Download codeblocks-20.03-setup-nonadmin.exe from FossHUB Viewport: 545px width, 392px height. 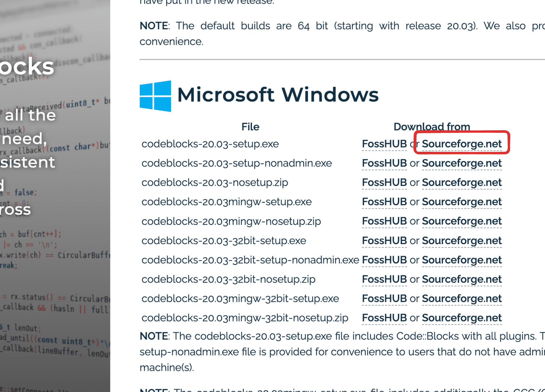coord(384,163)
